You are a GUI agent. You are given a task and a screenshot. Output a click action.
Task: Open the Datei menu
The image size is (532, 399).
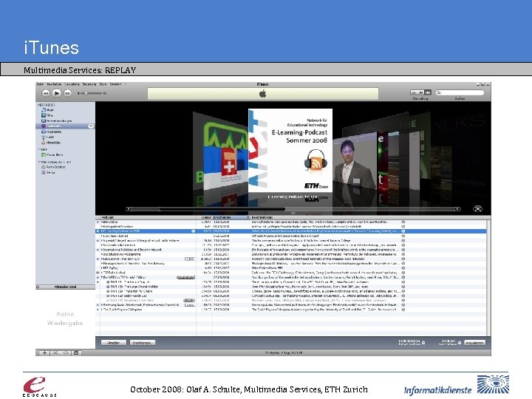[x=41, y=84]
